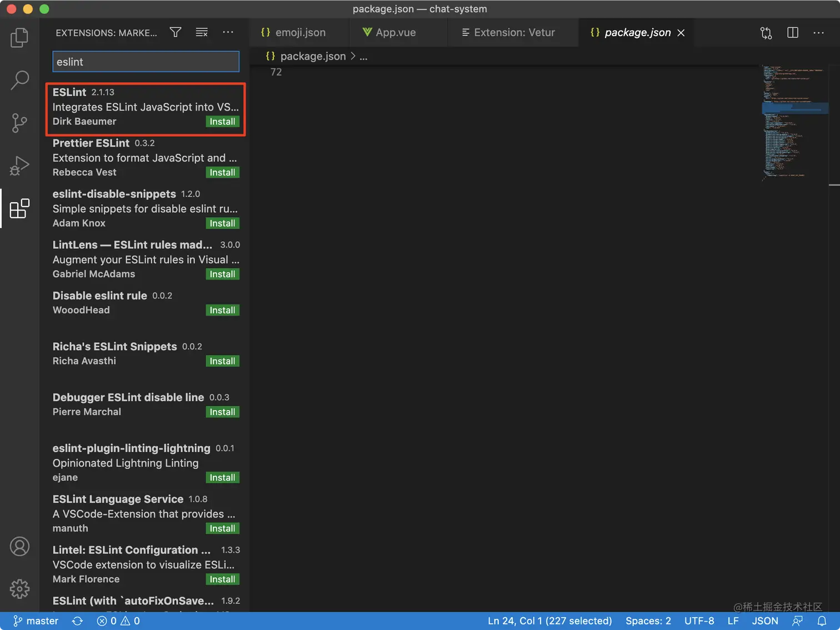Install eslint-plugin-linting-lightning extension
This screenshot has width=840, height=630.
click(x=222, y=478)
